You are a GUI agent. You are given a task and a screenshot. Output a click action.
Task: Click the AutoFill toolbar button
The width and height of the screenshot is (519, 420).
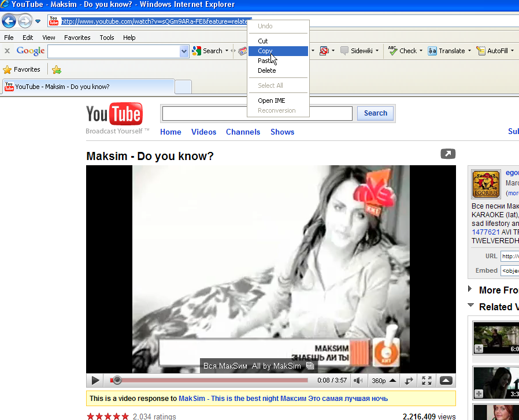coord(481,51)
